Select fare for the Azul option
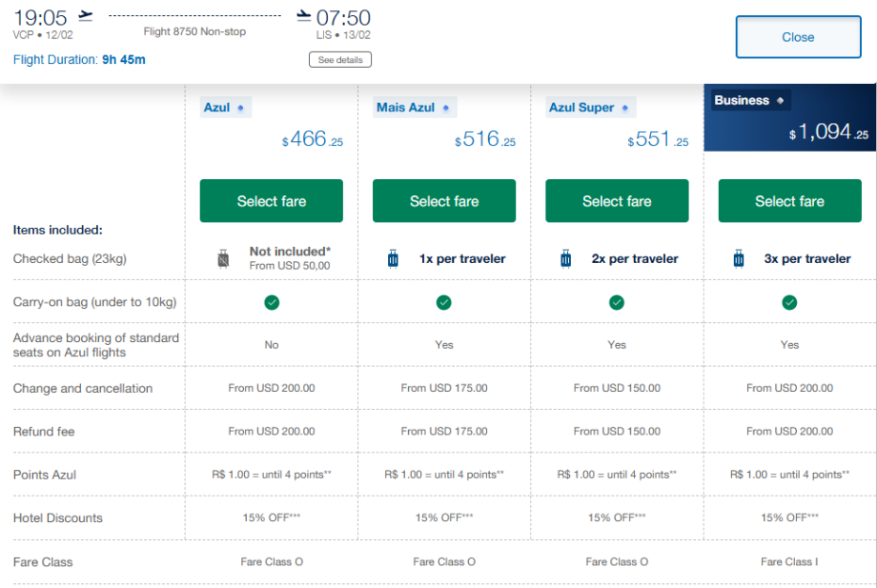Viewport: 877px width, 588px height. [272, 201]
